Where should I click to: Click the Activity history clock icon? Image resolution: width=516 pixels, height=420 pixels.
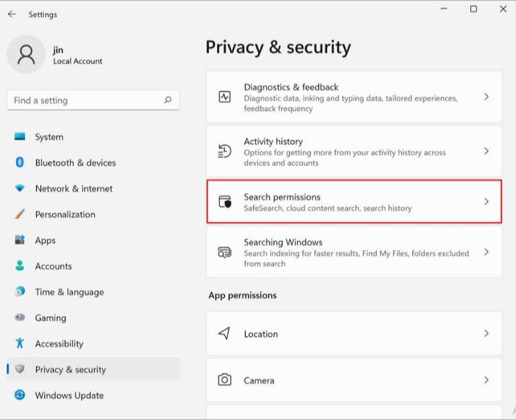coord(225,151)
